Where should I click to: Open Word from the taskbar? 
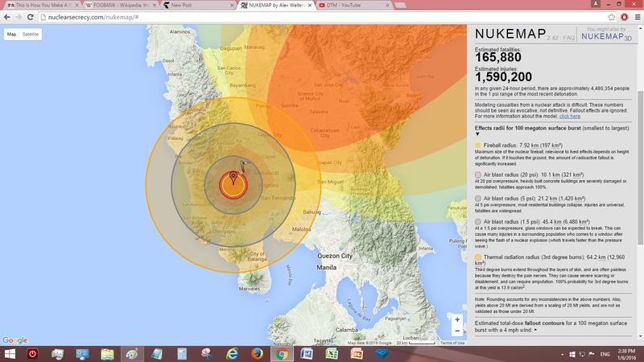pos(307,354)
